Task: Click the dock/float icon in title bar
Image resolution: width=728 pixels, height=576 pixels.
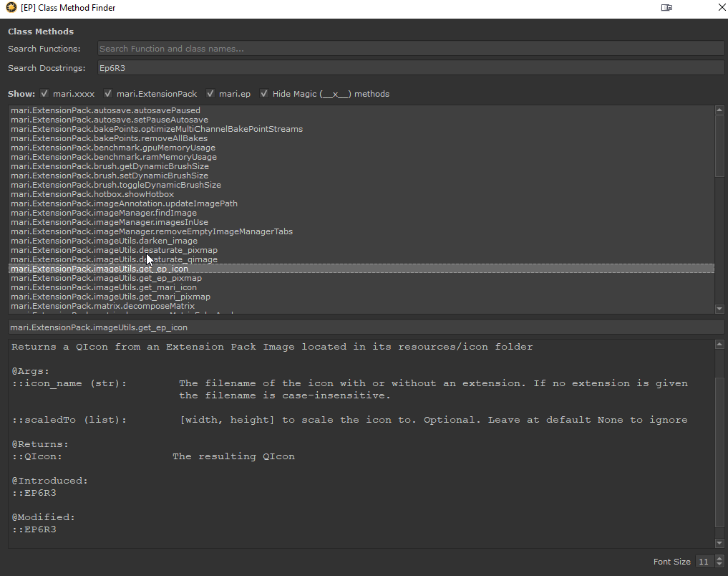Action: [x=666, y=8]
